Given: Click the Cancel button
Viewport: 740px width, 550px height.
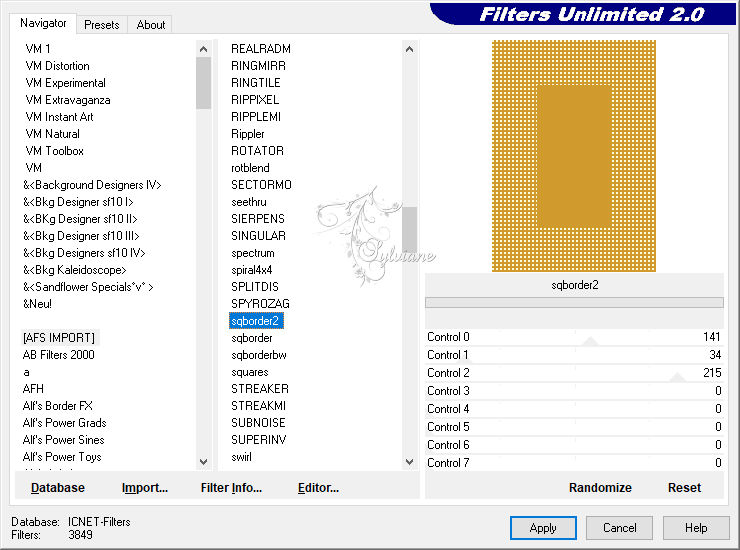Looking at the screenshot, I should point(619,528).
